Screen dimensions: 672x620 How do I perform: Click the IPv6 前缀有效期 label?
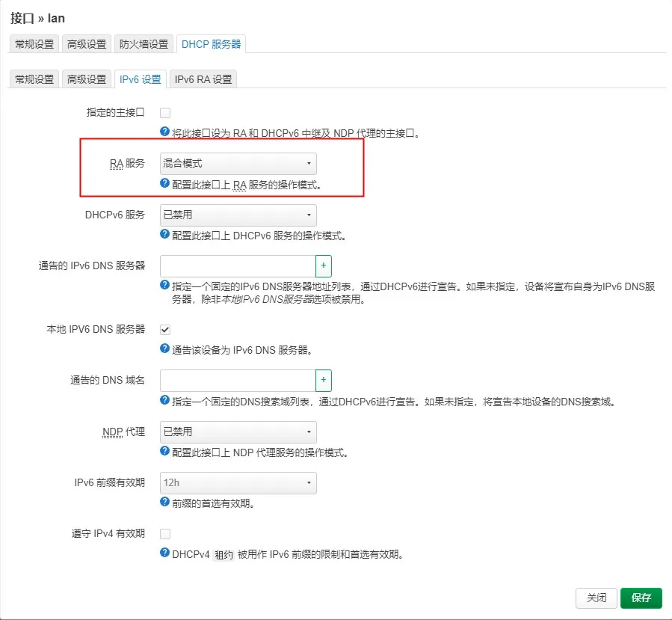(110, 483)
